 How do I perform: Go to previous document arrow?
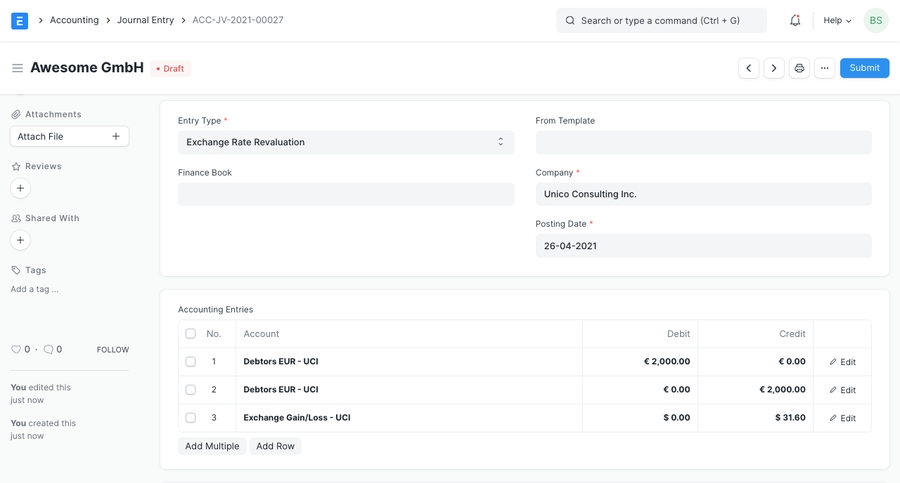[749, 68]
